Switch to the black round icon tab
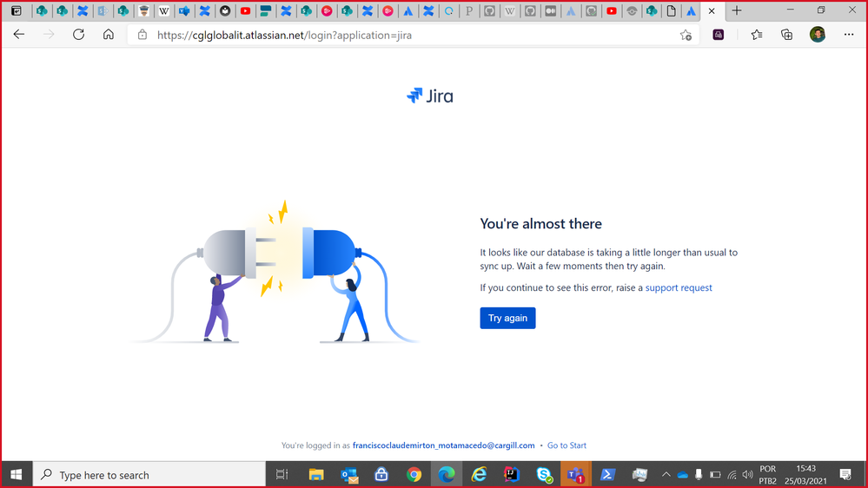This screenshot has height=488, width=868. click(225, 11)
